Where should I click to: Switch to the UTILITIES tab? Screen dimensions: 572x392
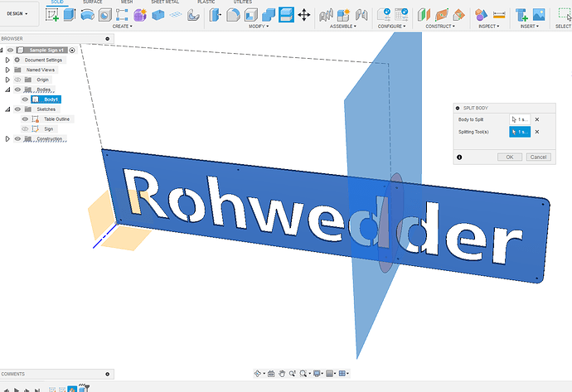[243, 2]
